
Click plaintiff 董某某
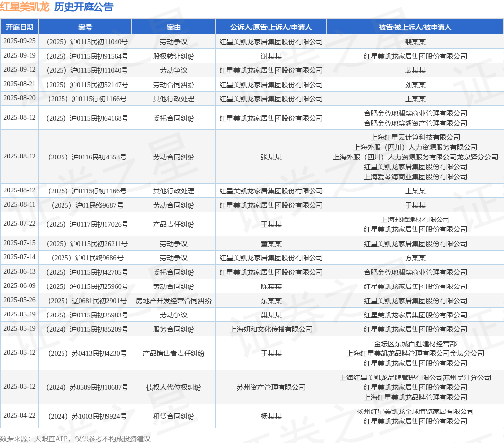(271, 244)
